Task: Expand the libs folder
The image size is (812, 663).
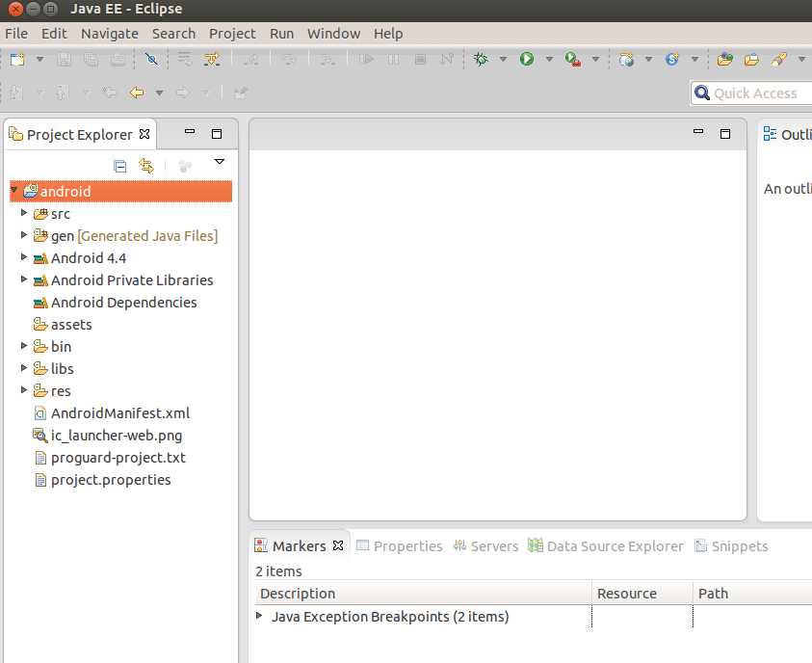Action: pos(23,368)
